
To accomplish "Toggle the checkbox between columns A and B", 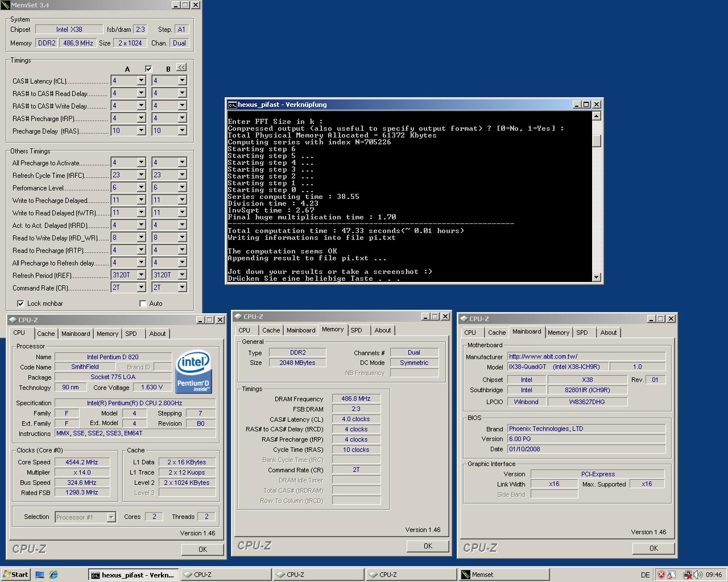I will pos(148,69).
